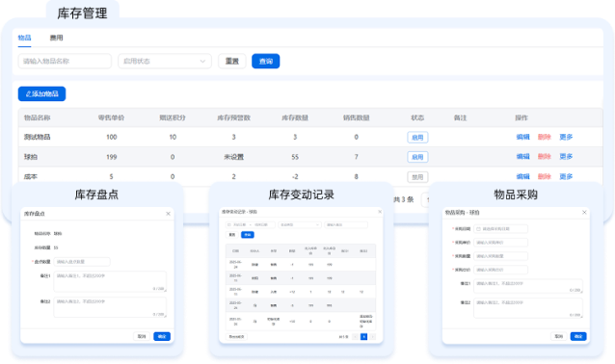The height and width of the screenshot is (364, 615).
Task: Select page 1 in 库存变动记录 pagination
Action: click(x=364, y=337)
